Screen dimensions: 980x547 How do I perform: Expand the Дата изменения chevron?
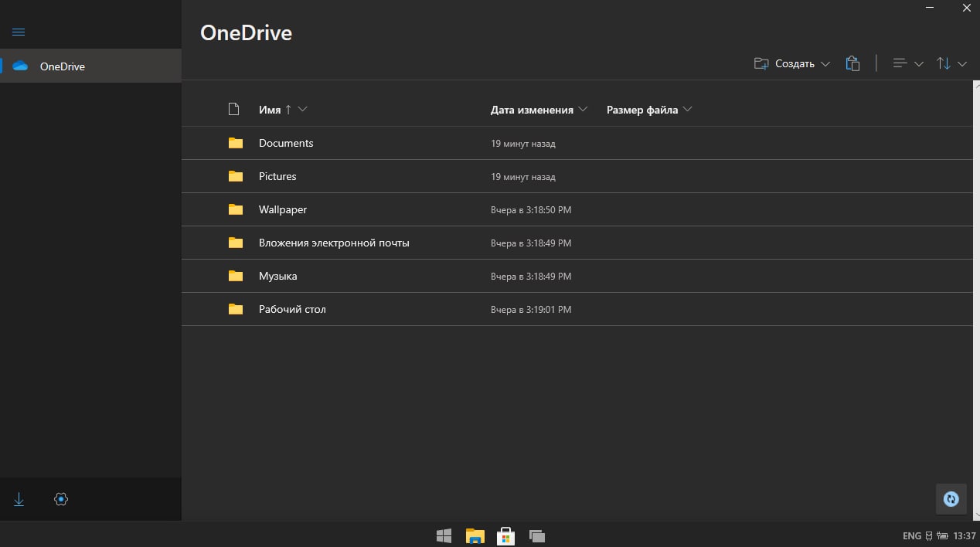pyautogui.click(x=583, y=110)
